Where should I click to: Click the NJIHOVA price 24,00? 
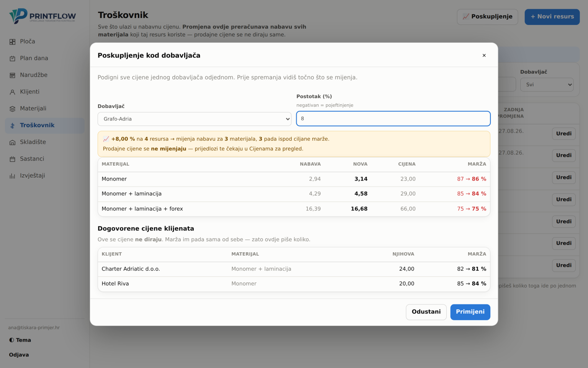[407, 269]
